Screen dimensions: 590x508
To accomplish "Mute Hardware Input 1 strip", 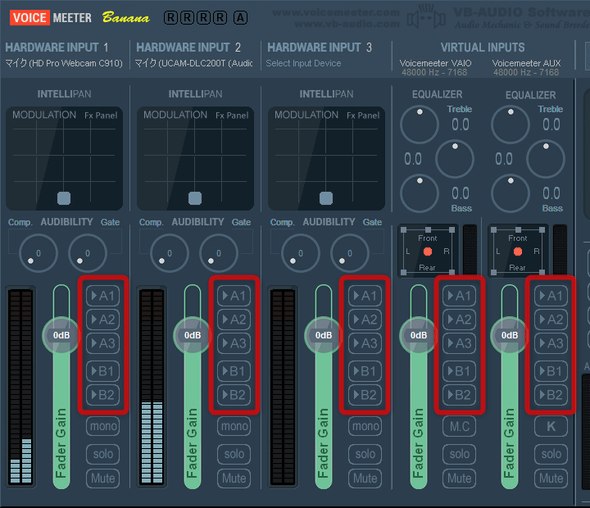I will [x=103, y=478].
